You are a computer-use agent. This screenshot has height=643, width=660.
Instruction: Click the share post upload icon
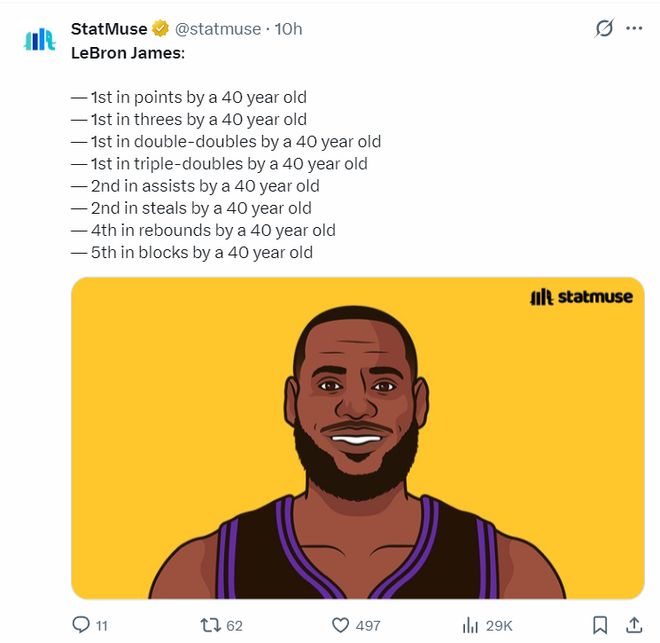[x=633, y=625]
